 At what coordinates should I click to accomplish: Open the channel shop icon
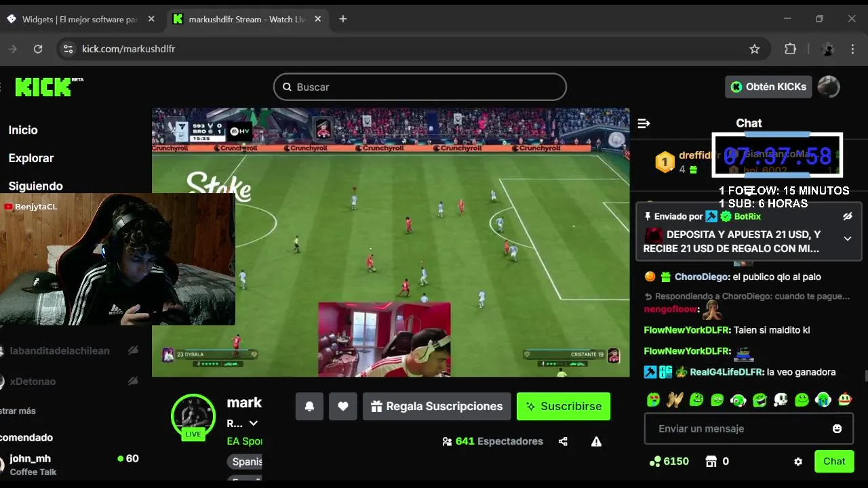(x=711, y=462)
